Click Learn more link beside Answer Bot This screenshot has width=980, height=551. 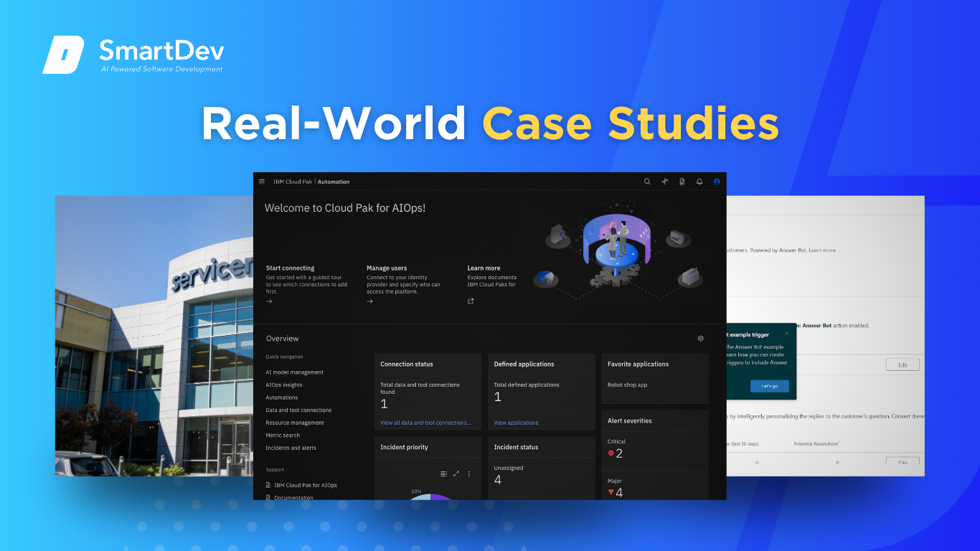[822, 250]
